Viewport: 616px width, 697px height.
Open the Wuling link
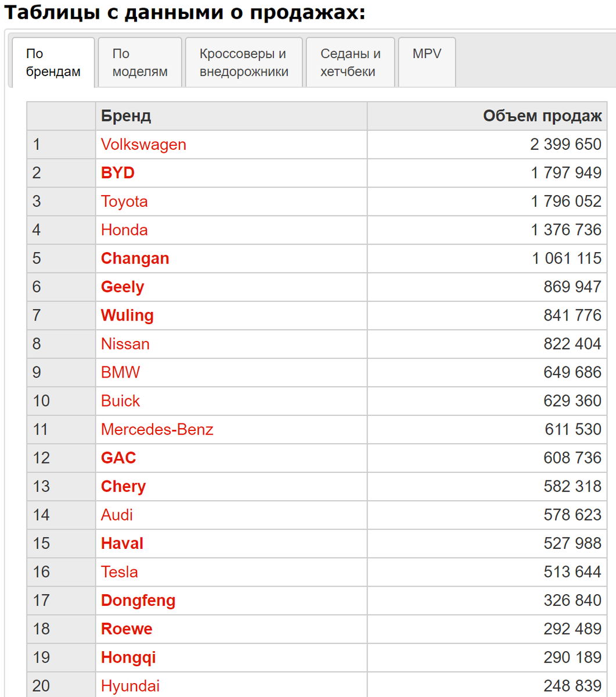[x=127, y=315]
